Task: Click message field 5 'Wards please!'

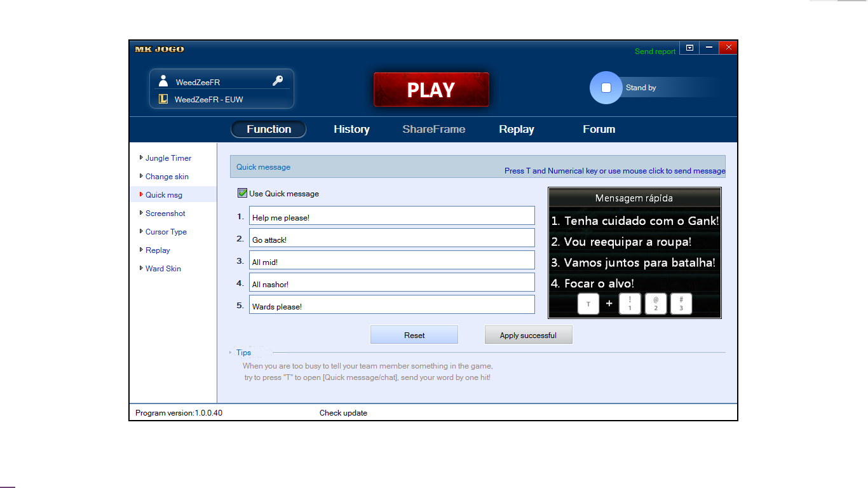Action: tap(392, 304)
